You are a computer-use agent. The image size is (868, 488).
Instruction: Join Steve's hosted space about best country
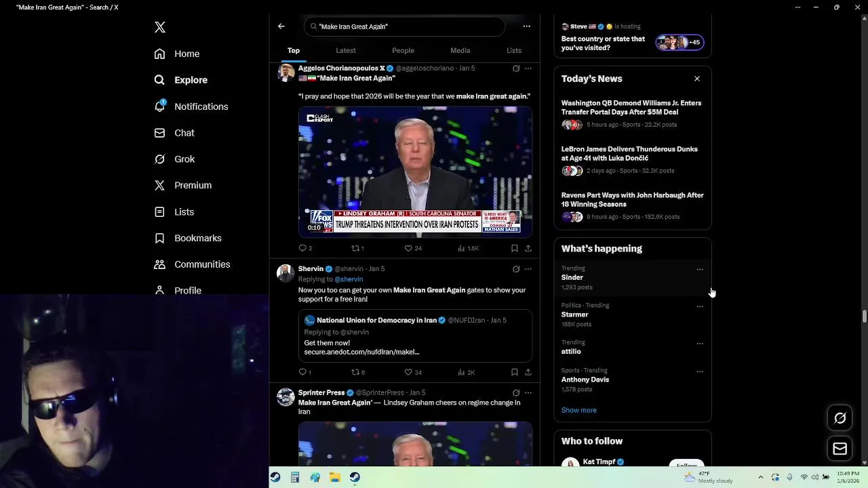tap(633, 38)
